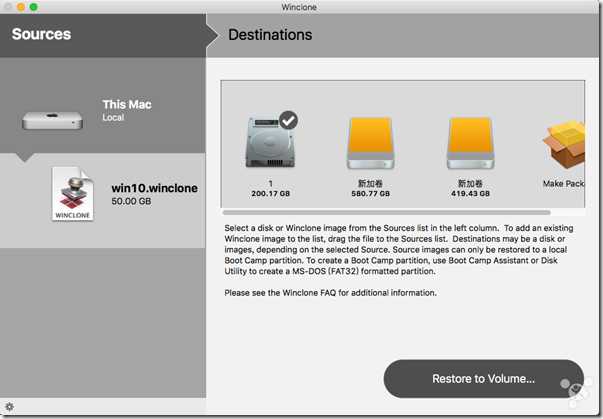Image resolution: width=603 pixels, height=419 pixels.
Task: Choose the 419.43 GB orange volume
Action: coord(470,143)
